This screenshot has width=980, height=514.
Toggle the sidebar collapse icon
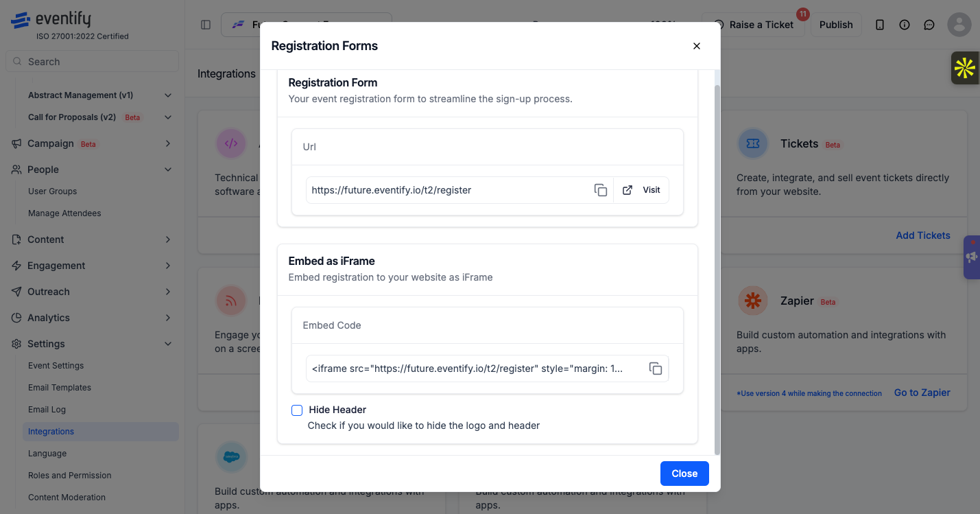click(206, 25)
